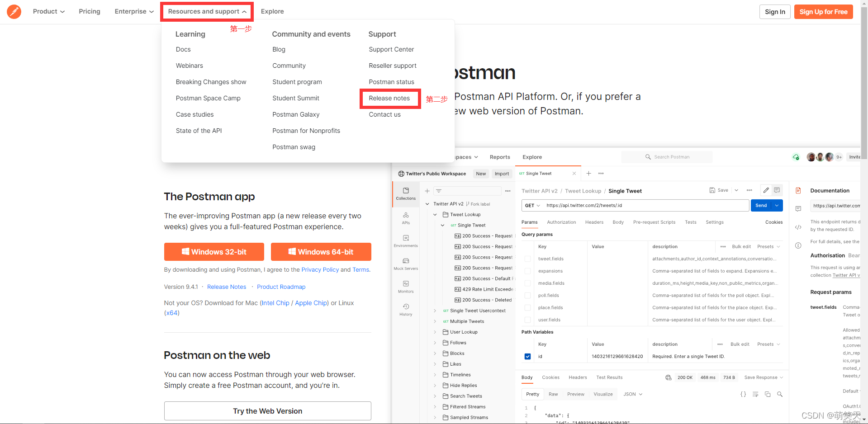The width and height of the screenshot is (868, 424).
Task: Open Environments sidebar icon
Action: pyautogui.click(x=406, y=241)
